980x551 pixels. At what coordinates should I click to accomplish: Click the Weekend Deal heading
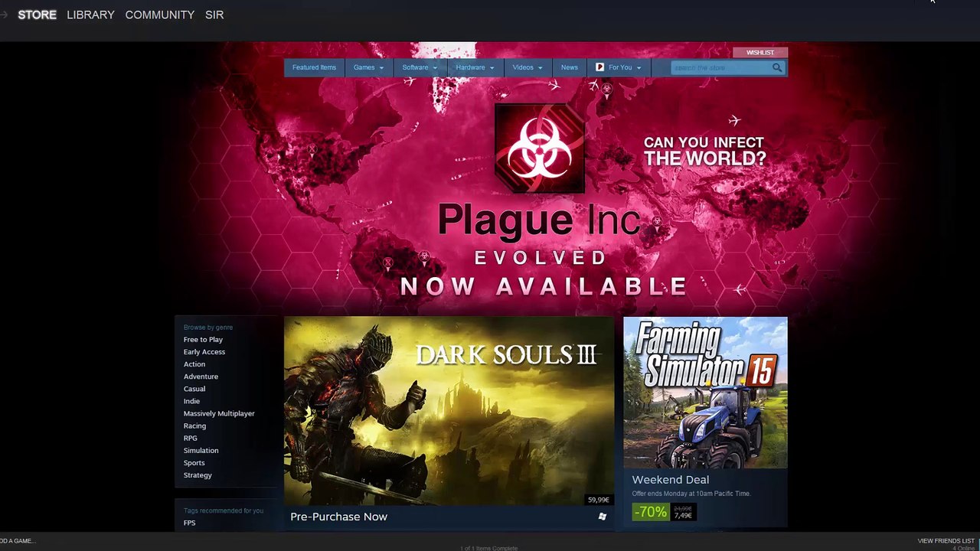(671, 480)
